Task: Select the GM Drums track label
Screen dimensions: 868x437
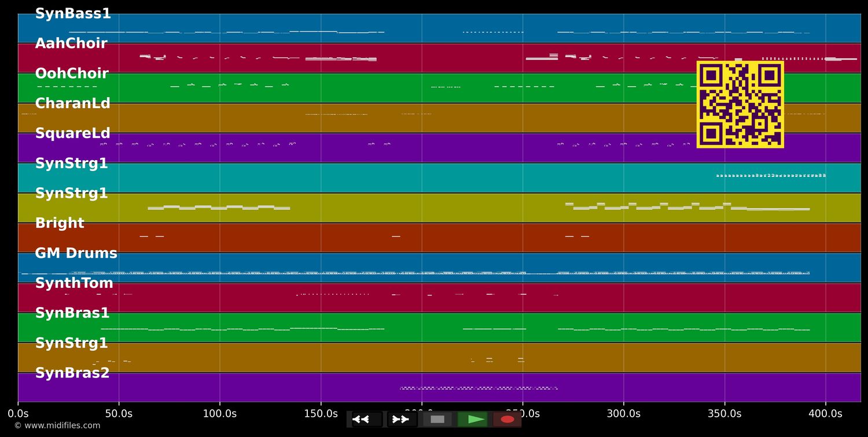Action: coord(76,253)
